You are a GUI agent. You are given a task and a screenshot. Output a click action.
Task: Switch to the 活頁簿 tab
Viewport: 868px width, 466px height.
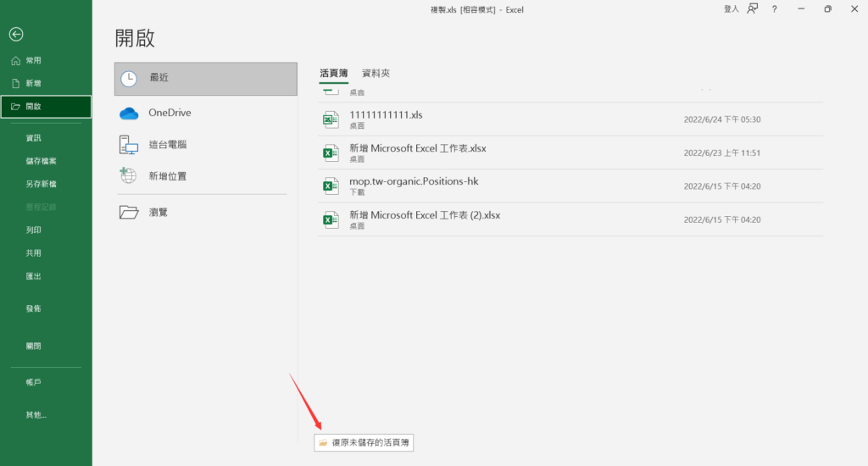(333, 74)
